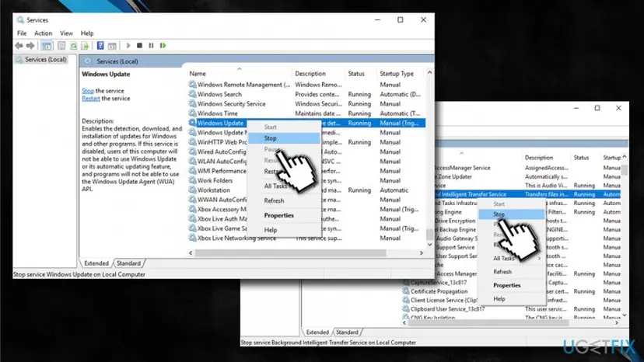
Task: Click the icon beside Clipboard User Service in back window
Action: [406, 308]
